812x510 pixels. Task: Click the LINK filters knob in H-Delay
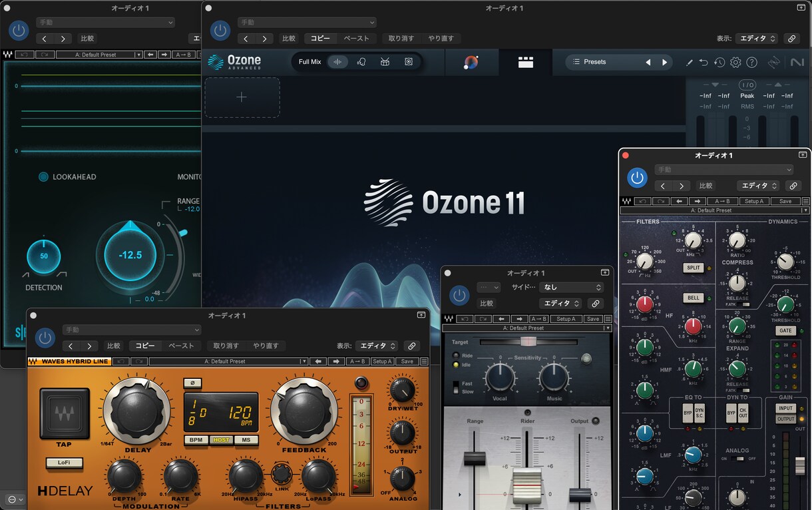pyautogui.click(x=282, y=475)
